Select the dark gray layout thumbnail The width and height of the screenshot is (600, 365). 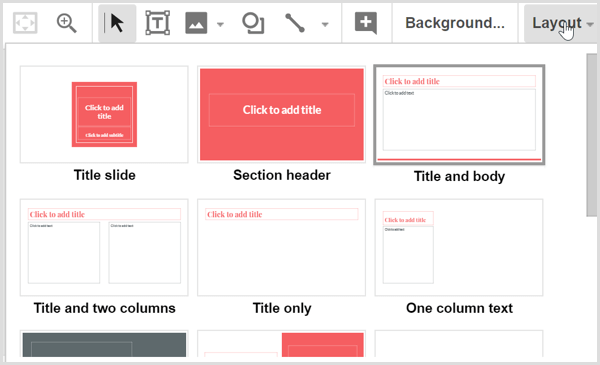[104, 344]
